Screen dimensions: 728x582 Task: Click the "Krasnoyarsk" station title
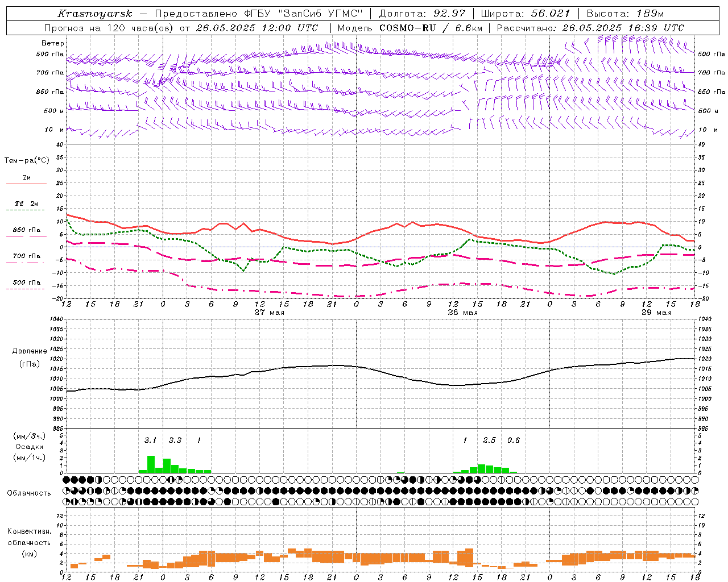95,14
